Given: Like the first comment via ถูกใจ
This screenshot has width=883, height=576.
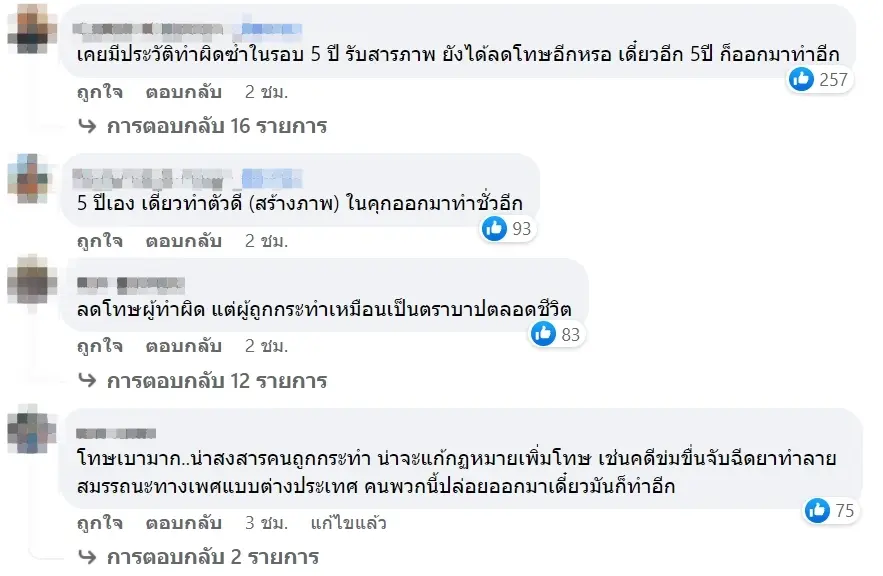Looking at the screenshot, I should [x=100, y=92].
